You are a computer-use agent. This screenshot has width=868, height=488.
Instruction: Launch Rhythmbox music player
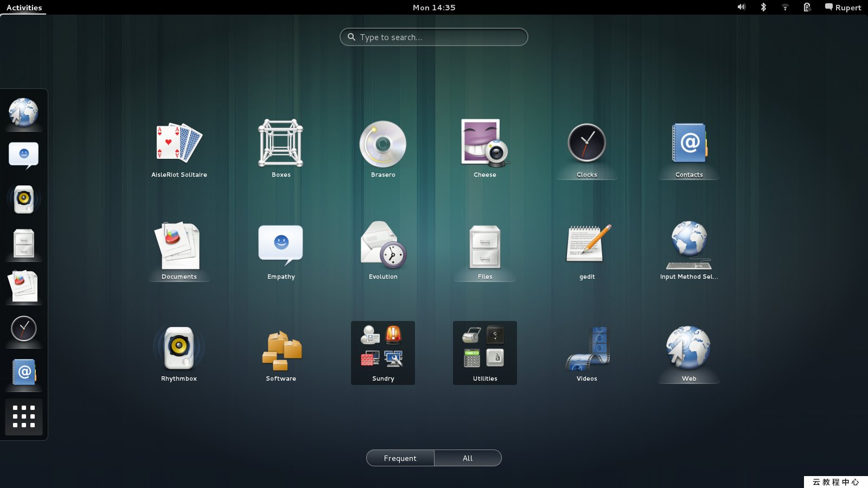[179, 347]
